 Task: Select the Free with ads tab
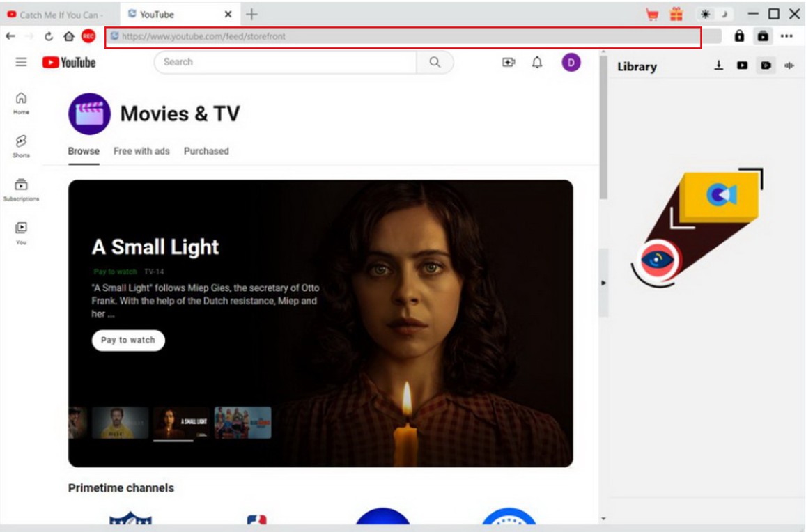tap(142, 151)
